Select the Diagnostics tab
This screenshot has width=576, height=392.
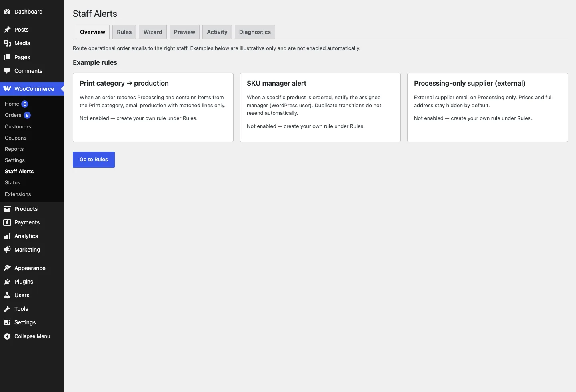point(255,32)
